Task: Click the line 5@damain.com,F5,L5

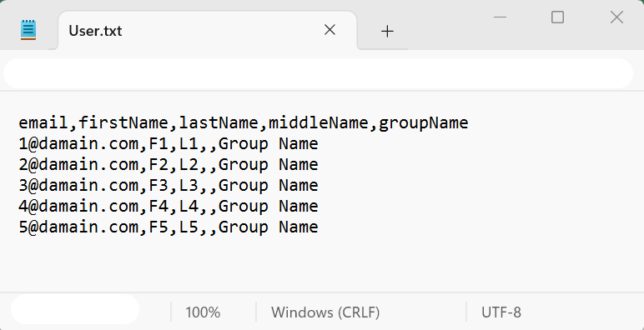Action: point(169,227)
